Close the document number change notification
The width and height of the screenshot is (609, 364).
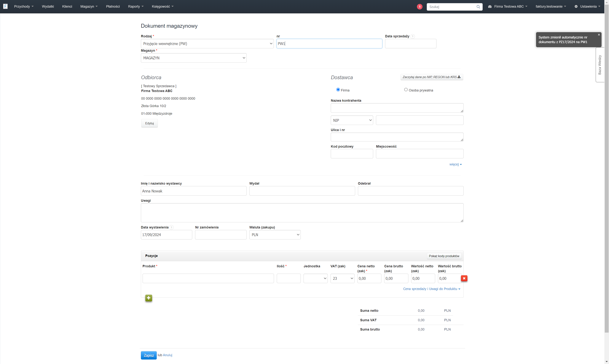599,35
